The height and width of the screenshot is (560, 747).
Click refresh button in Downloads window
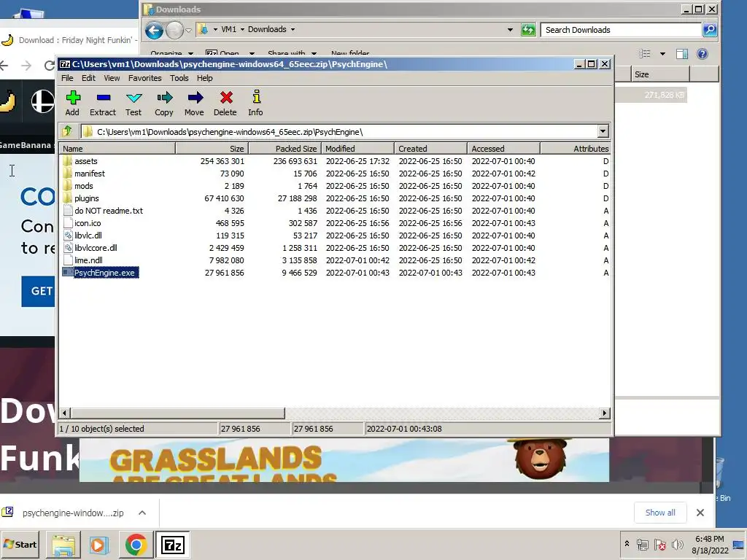coord(528,29)
